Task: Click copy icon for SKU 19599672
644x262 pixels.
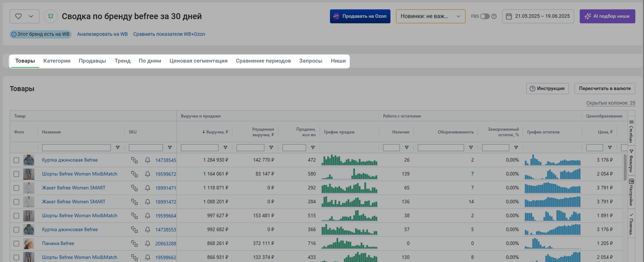Action: click(134, 174)
